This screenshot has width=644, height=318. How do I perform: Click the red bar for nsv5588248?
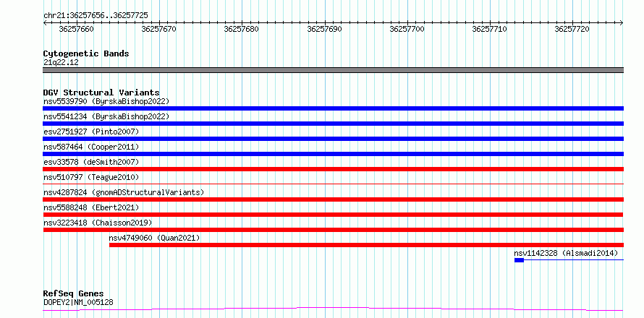(x=333, y=215)
